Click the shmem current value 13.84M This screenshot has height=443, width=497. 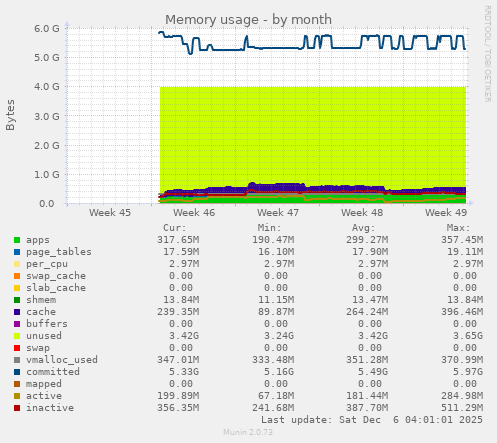pyautogui.click(x=181, y=300)
